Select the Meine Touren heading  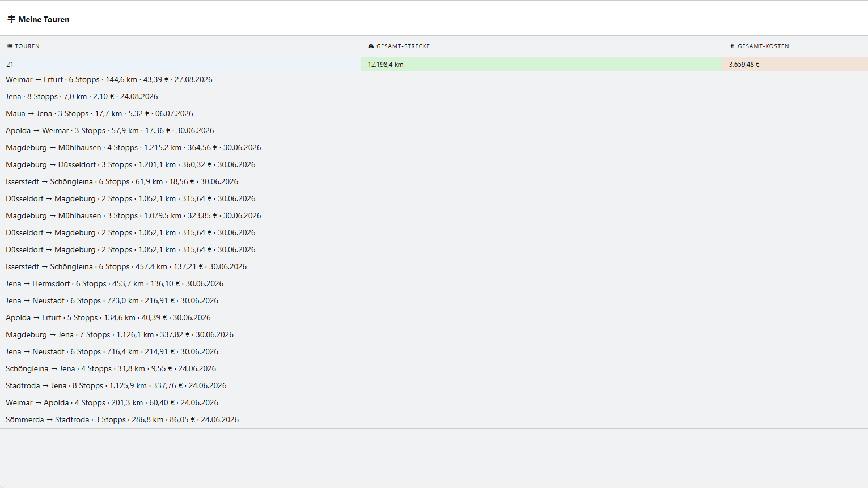44,19
